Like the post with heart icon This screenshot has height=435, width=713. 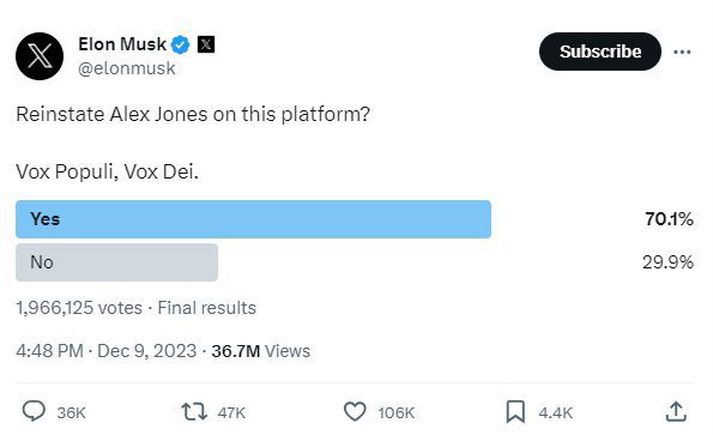click(354, 412)
